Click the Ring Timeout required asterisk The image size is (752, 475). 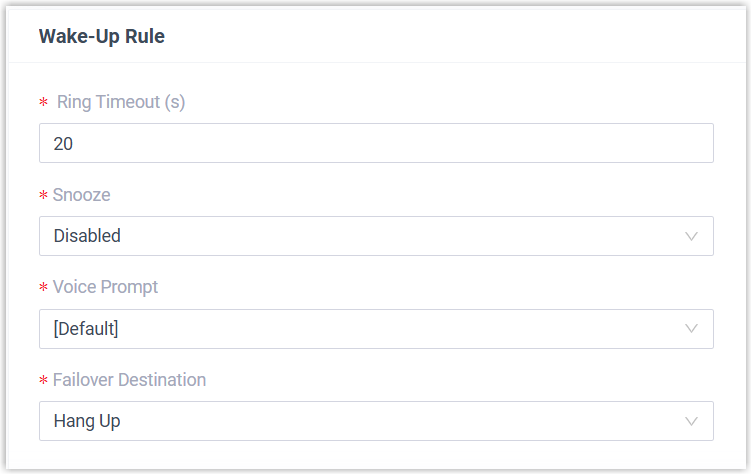point(43,103)
